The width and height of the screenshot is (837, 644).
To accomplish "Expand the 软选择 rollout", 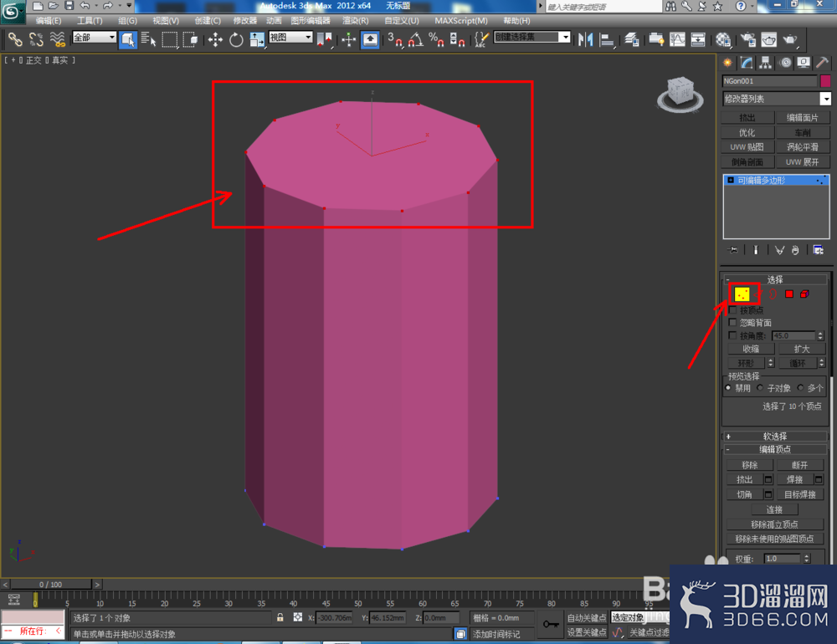I will [775, 436].
